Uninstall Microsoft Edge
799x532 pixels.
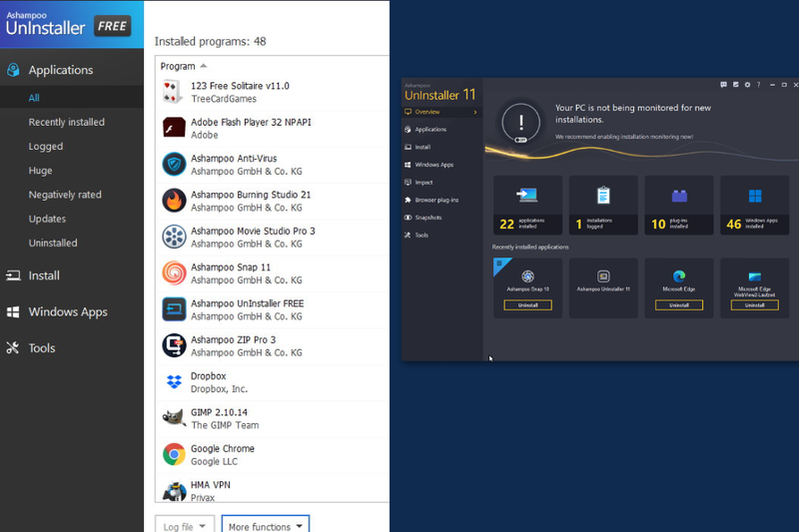(679, 305)
